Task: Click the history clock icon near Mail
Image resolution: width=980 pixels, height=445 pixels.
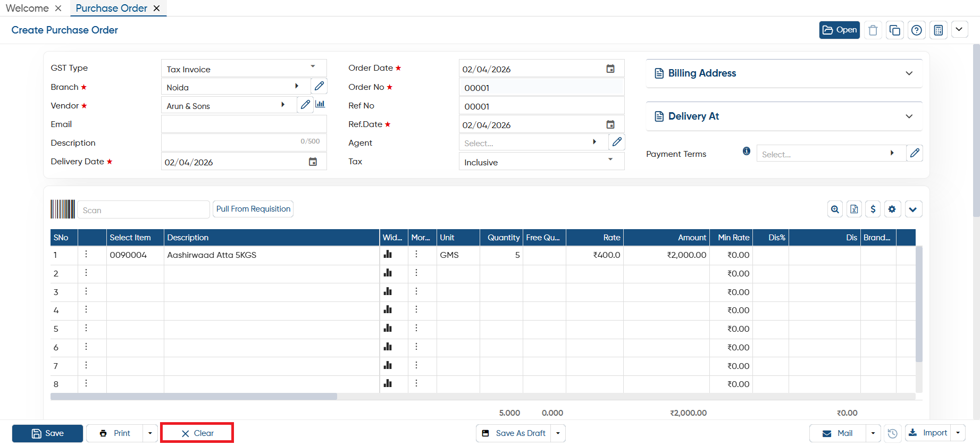Action: pyautogui.click(x=892, y=433)
